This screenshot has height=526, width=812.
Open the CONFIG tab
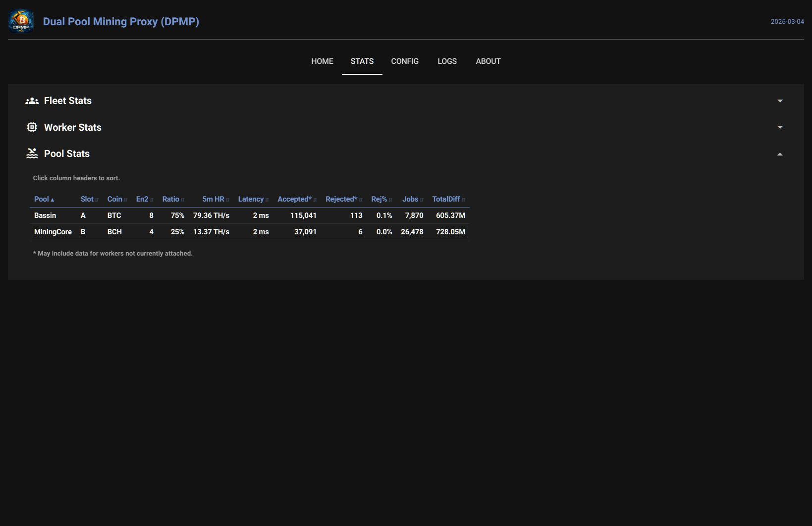click(405, 61)
